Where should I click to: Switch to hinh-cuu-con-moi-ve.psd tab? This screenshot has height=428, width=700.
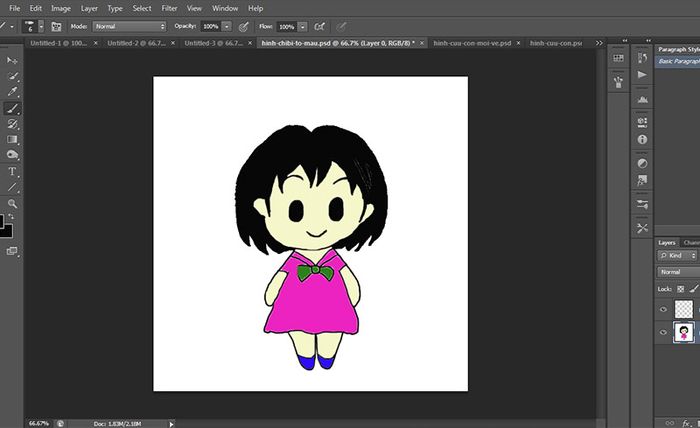click(472, 43)
